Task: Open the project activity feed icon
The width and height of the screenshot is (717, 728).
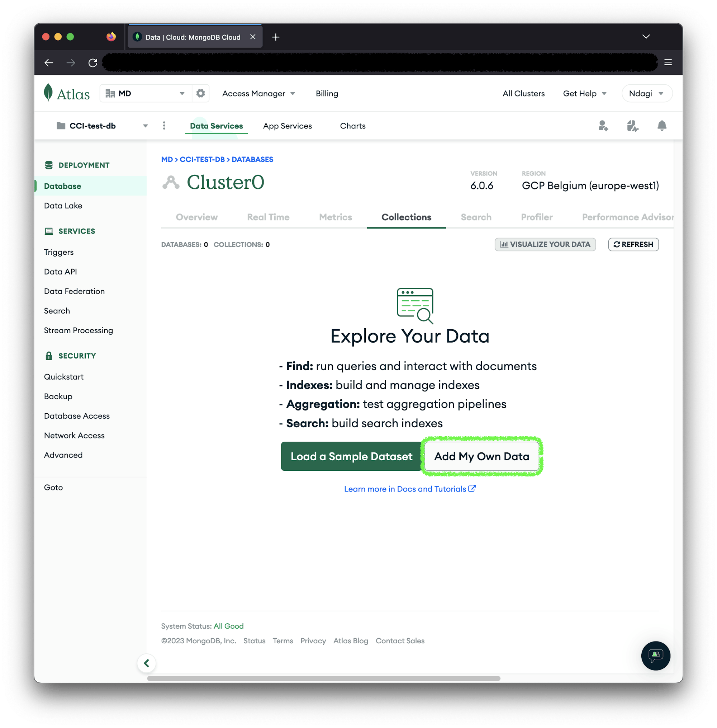Action: coord(632,126)
